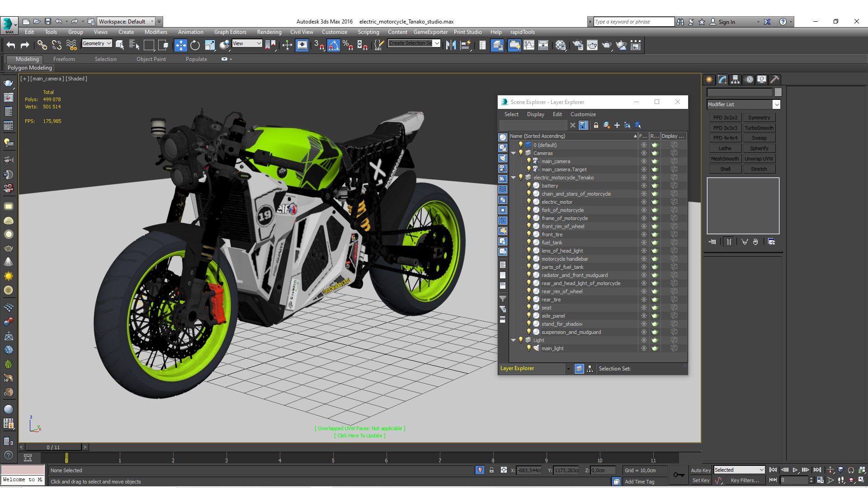
Task: Toggle renderable teapot for side_panel row
Action: pyautogui.click(x=655, y=316)
